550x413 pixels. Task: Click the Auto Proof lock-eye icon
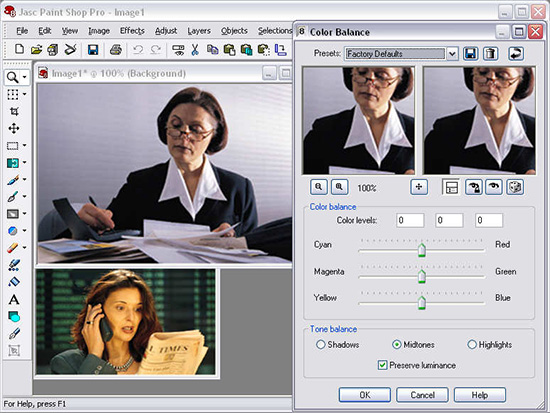(x=474, y=187)
